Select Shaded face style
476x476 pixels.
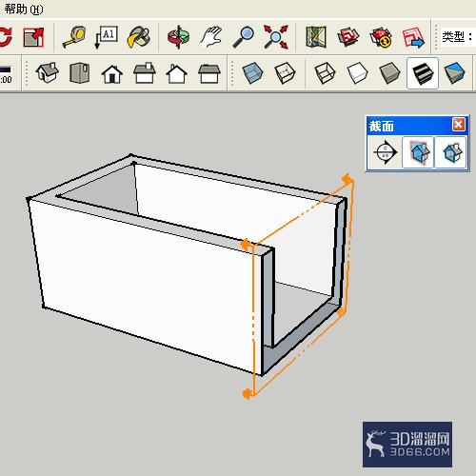[x=389, y=73]
